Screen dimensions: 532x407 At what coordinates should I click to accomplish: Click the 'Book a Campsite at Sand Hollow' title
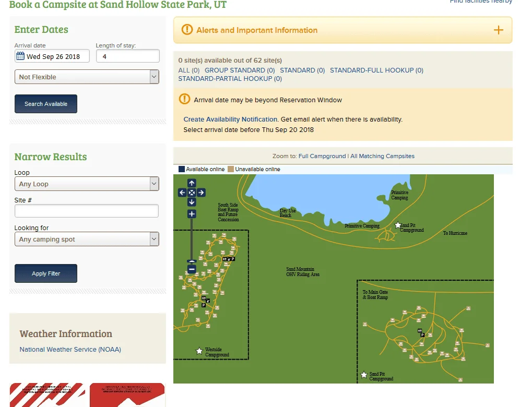(x=118, y=5)
